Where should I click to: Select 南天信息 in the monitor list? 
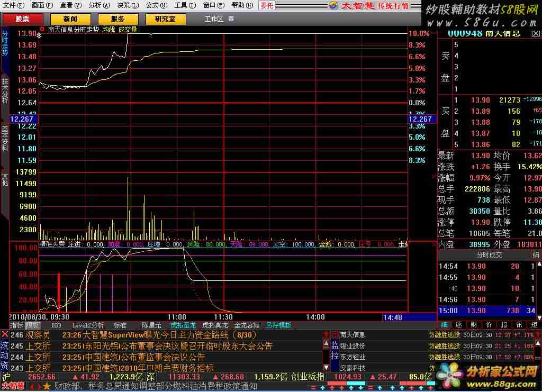(x=352, y=335)
